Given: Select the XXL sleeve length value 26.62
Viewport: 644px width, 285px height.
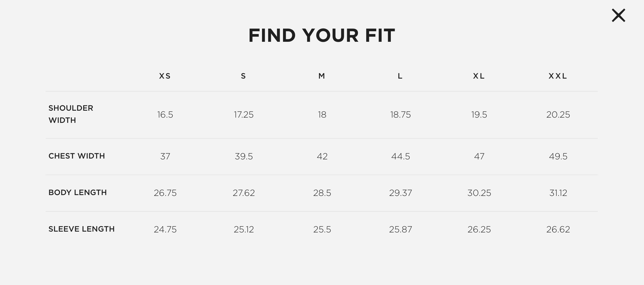Looking at the screenshot, I should pos(558,229).
